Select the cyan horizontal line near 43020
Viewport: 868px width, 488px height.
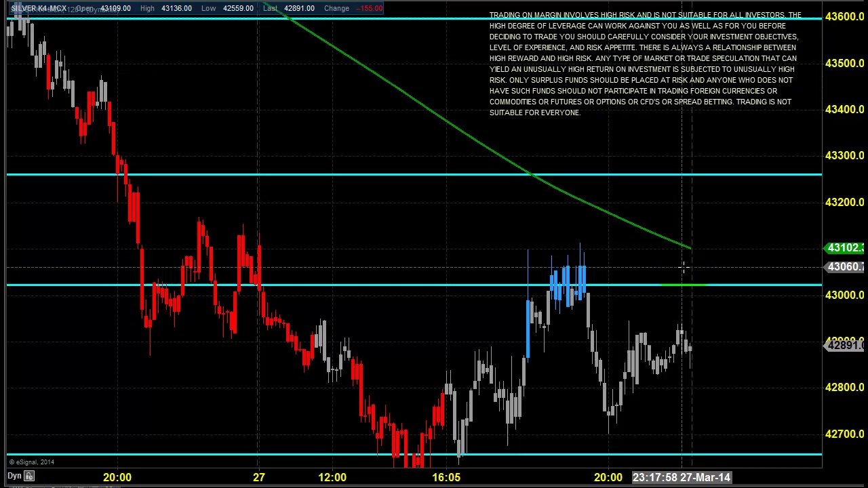(414, 285)
